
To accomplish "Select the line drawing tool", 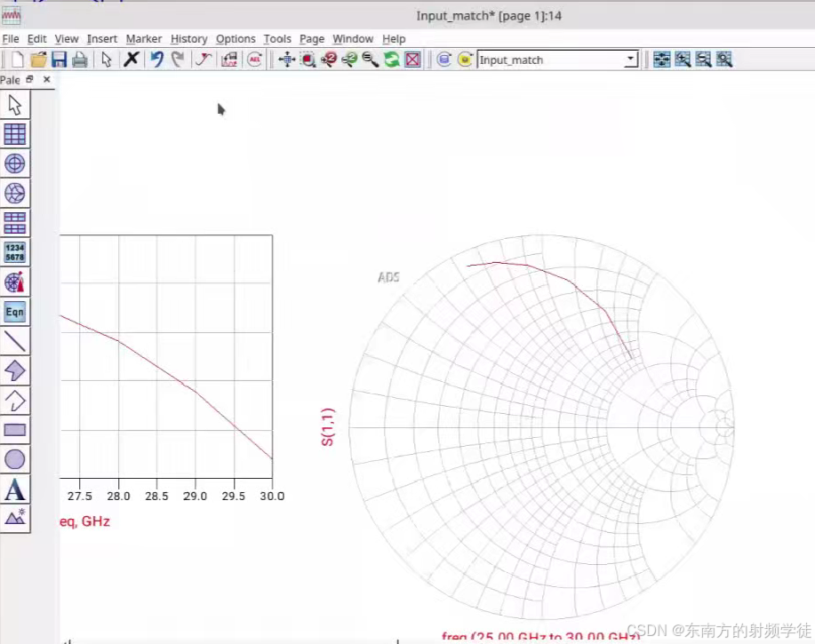I will click(15, 341).
